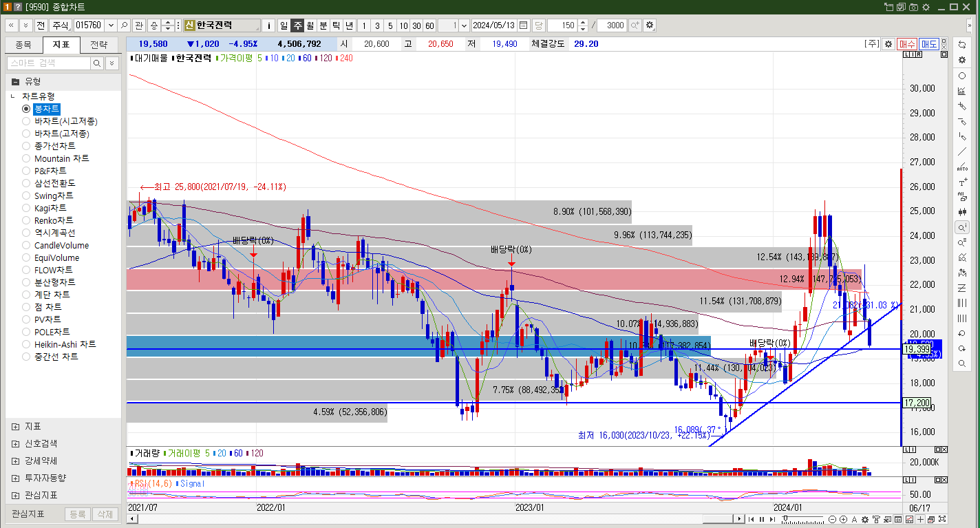The image size is (980, 528).
Task: Click the 매도 sell button
Action: (929, 43)
